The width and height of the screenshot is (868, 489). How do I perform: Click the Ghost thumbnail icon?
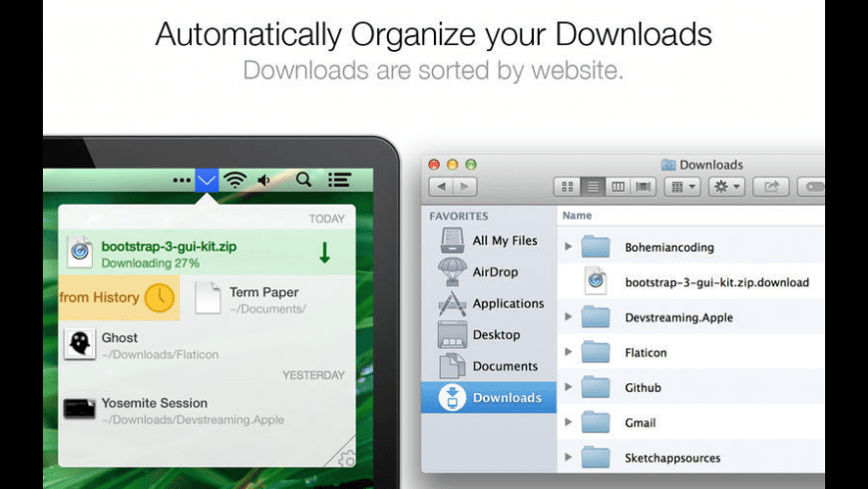pos(80,344)
